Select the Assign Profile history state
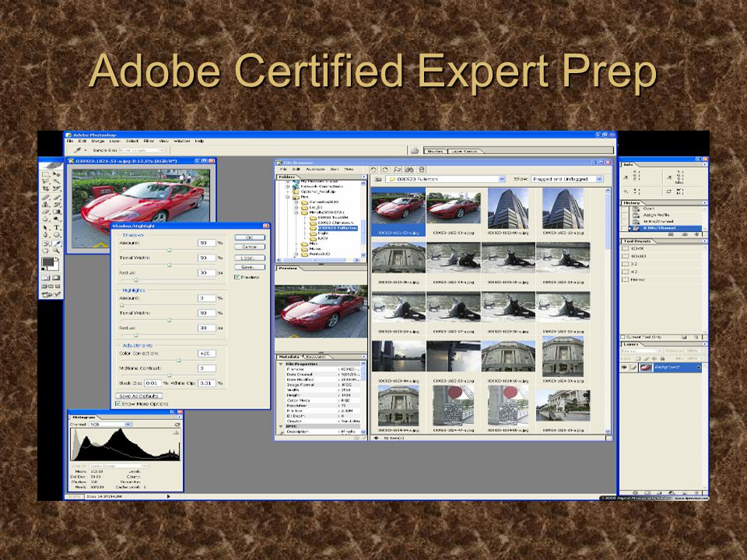Image resolution: width=747 pixels, height=560 pixels. (656, 215)
